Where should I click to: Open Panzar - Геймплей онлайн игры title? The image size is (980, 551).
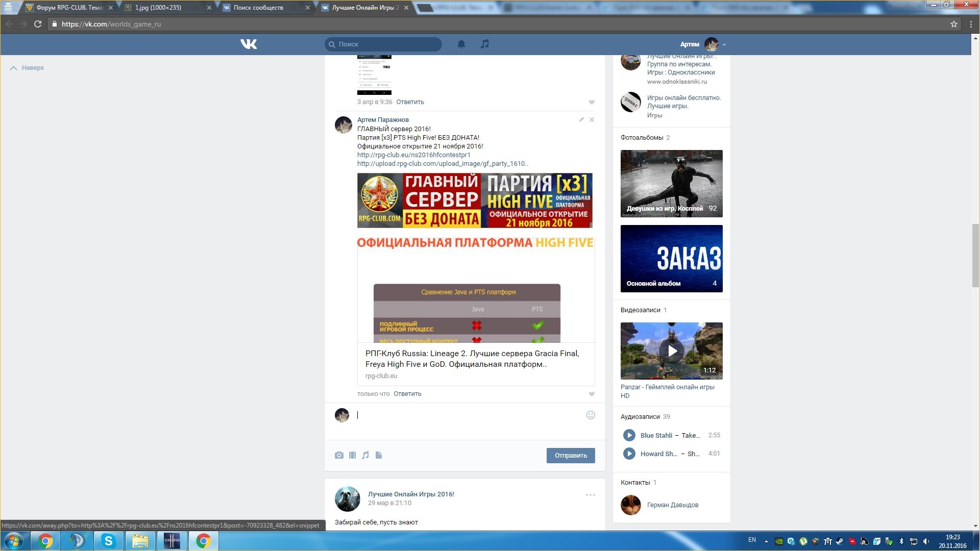point(668,391)
